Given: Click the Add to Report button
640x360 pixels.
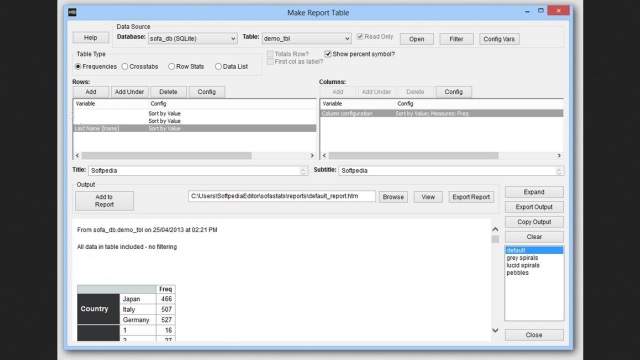Looking at the screenshot, I should pos(104,201).
